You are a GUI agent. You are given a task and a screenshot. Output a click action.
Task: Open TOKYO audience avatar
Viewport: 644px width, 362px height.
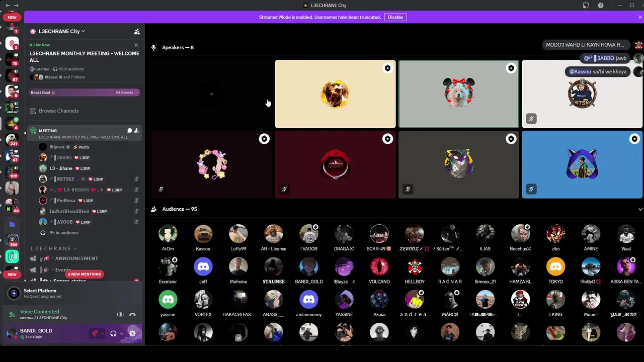click(555, 266)
